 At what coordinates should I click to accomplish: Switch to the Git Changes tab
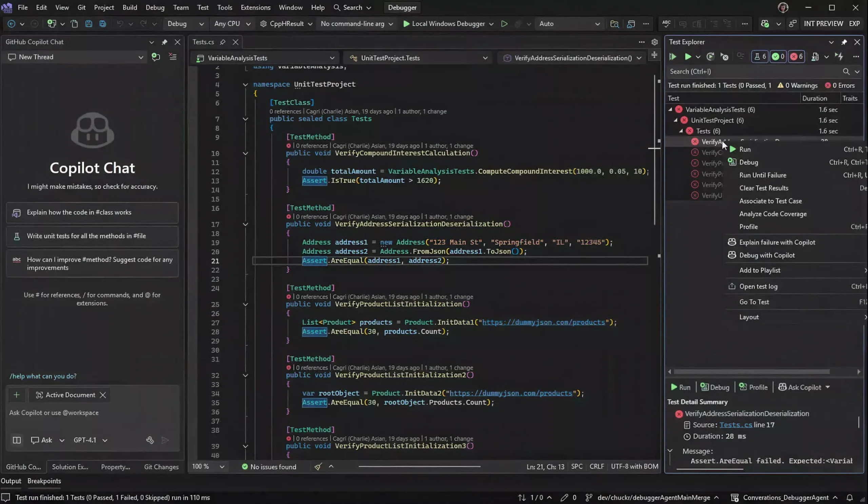[x=161, y=467]
